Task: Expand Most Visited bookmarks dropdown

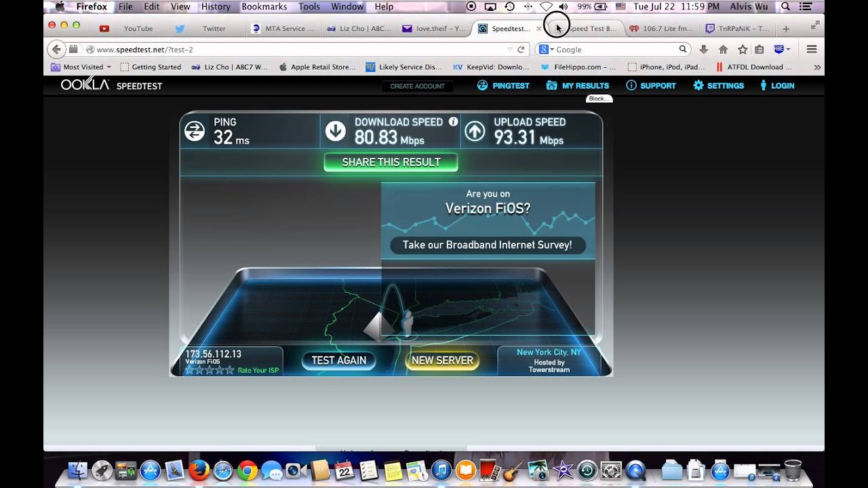Action: (108, 67)
